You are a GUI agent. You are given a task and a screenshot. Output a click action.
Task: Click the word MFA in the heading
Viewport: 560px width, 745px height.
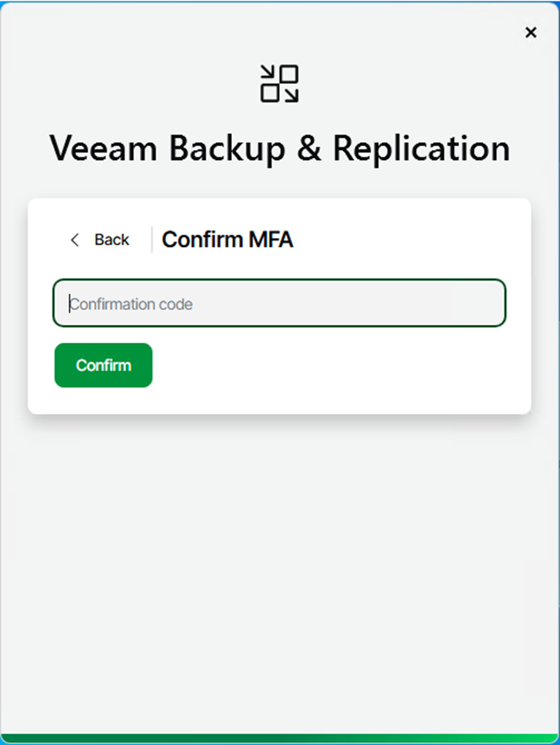click(x=271, y=240)
